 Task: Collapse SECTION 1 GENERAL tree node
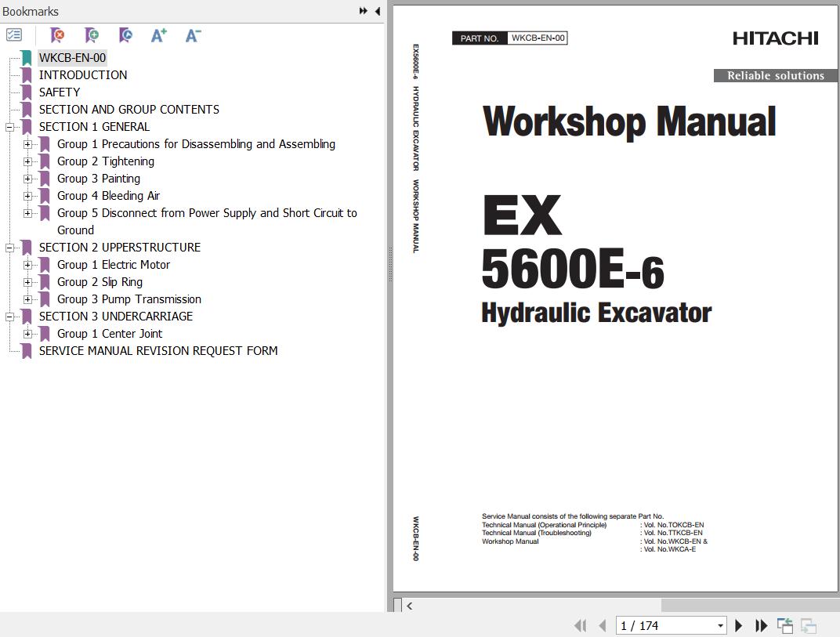[x=9, y=127]
